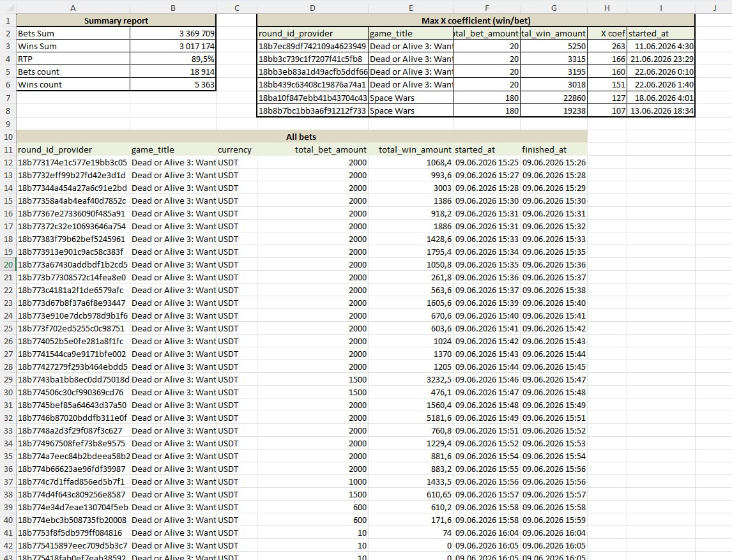Screen dimensions: 732x560
Task: Select column I header
Action: 660,8
